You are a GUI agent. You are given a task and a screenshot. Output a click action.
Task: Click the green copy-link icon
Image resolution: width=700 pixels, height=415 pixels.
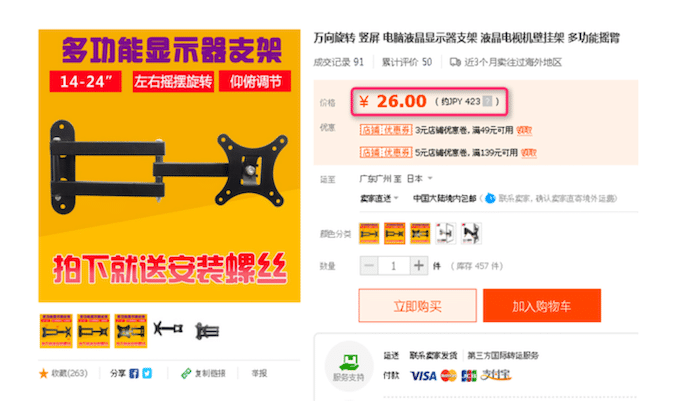[x=186, y=374]
